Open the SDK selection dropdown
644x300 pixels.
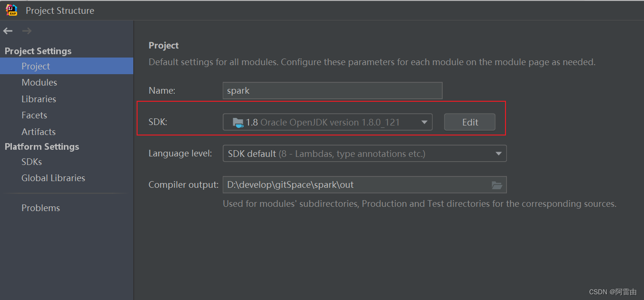[328, 122]
